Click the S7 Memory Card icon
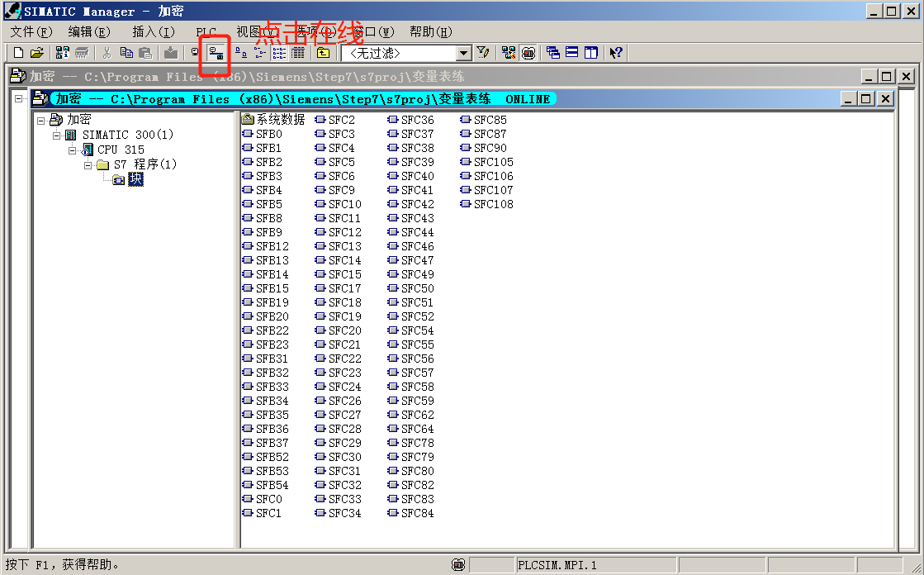 coord(81,53)
